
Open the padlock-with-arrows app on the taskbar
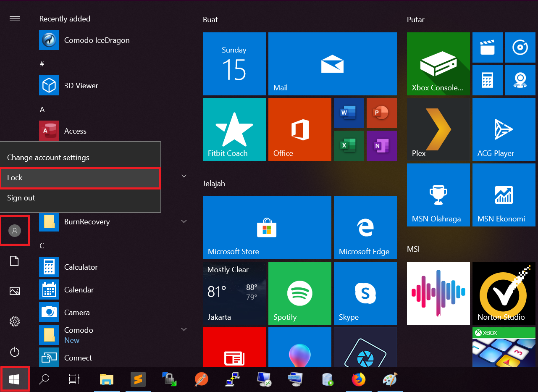click(169, 379)
